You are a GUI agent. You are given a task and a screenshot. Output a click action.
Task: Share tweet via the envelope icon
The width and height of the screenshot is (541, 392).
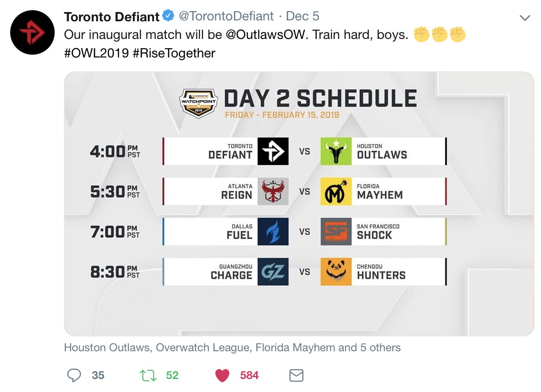coord(296,375)
